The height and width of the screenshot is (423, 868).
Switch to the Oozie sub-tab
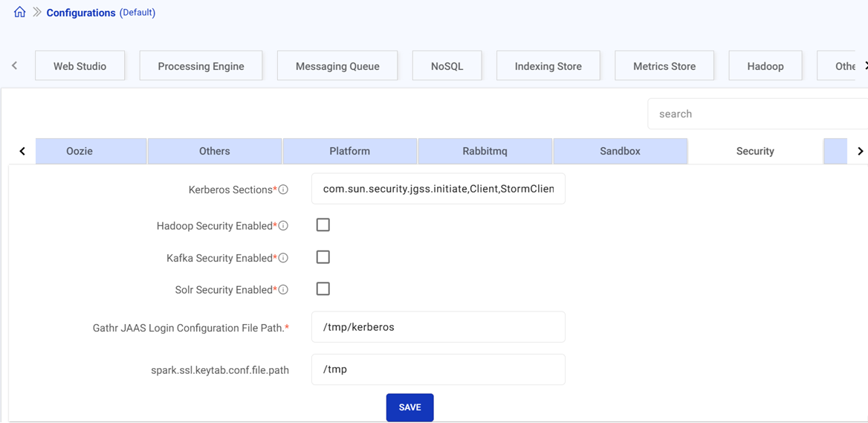click(91, 151)
